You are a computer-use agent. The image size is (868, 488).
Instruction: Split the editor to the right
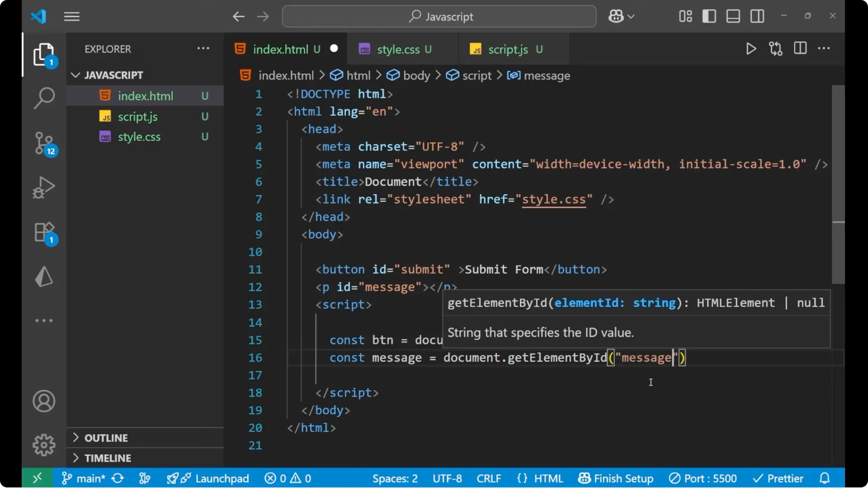point(800,48)
